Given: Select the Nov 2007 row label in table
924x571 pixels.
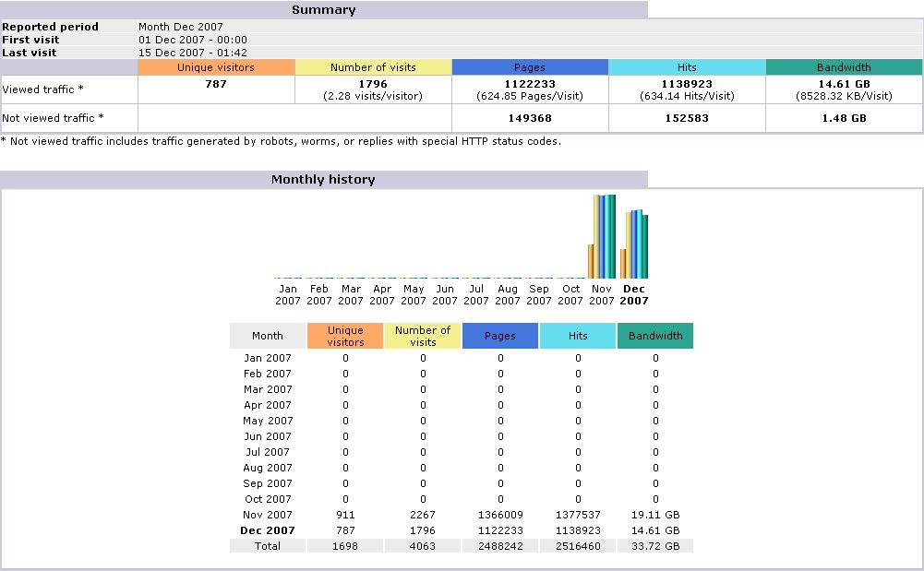Looking at the screenshot, I should [x=268, y=515].
